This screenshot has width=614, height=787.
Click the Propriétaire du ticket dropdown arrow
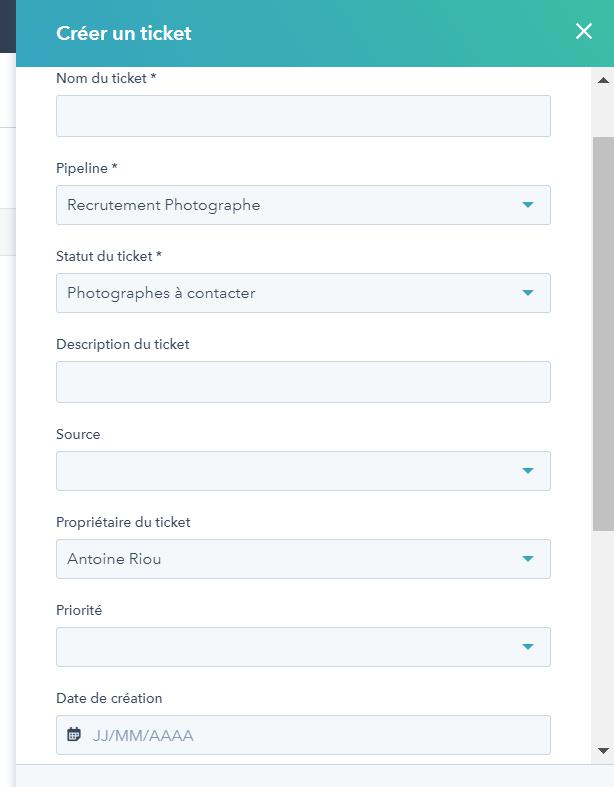pyautogui.click(x=528, y=559)
